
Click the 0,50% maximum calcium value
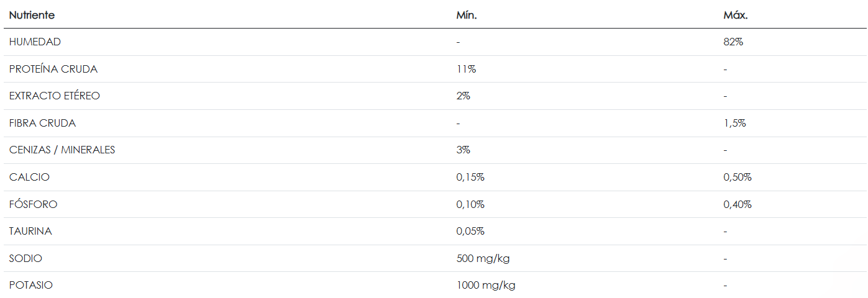[738, 177]
